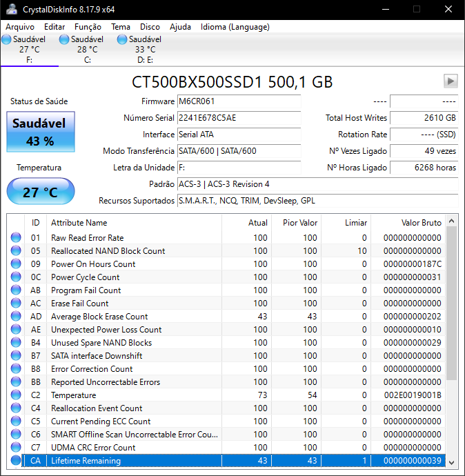Screen dimensions: 465x476
Task: Open the Idioma (Language) menu
Action: [x=235, y=27]
